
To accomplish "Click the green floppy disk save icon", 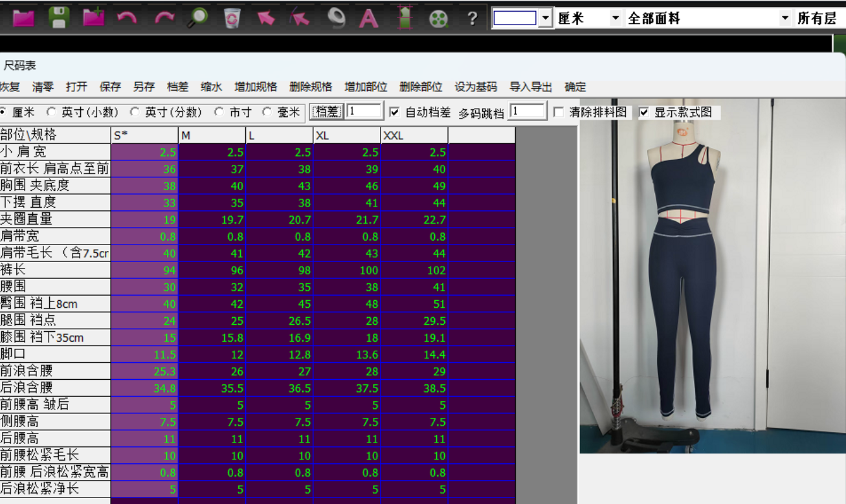I will tap(59, 17).
